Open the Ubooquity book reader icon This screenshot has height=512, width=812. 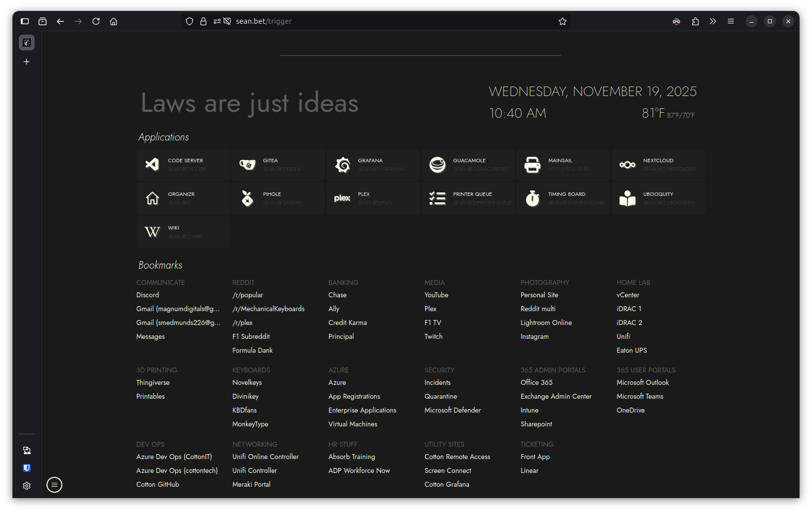[x=627, y=198]
